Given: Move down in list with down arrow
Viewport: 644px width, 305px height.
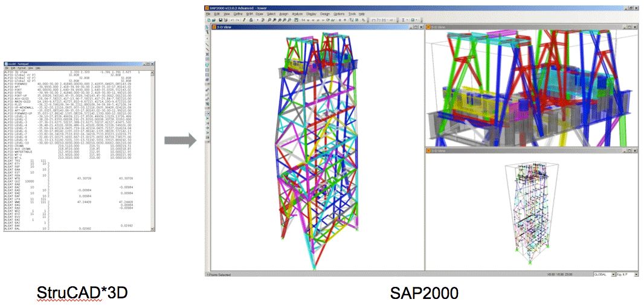Looking at the screenshot, I should [x=345, y=20].
